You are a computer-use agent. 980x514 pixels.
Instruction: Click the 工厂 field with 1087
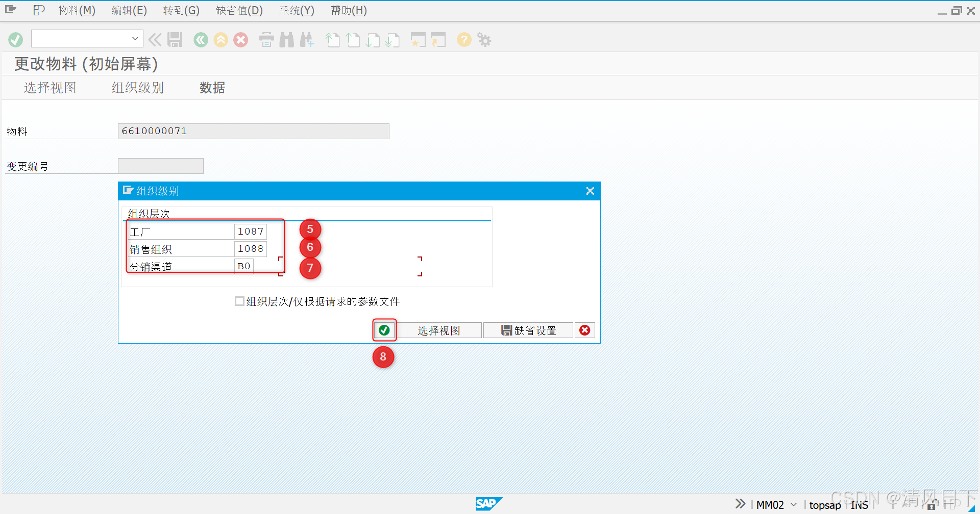[x=250, y=232]
